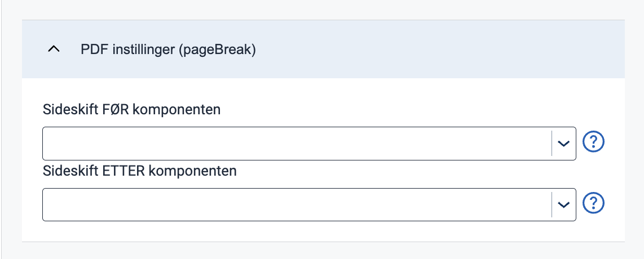Focus the empty page-break-before select field
The image size is (644, 259).
pos(309,144)
